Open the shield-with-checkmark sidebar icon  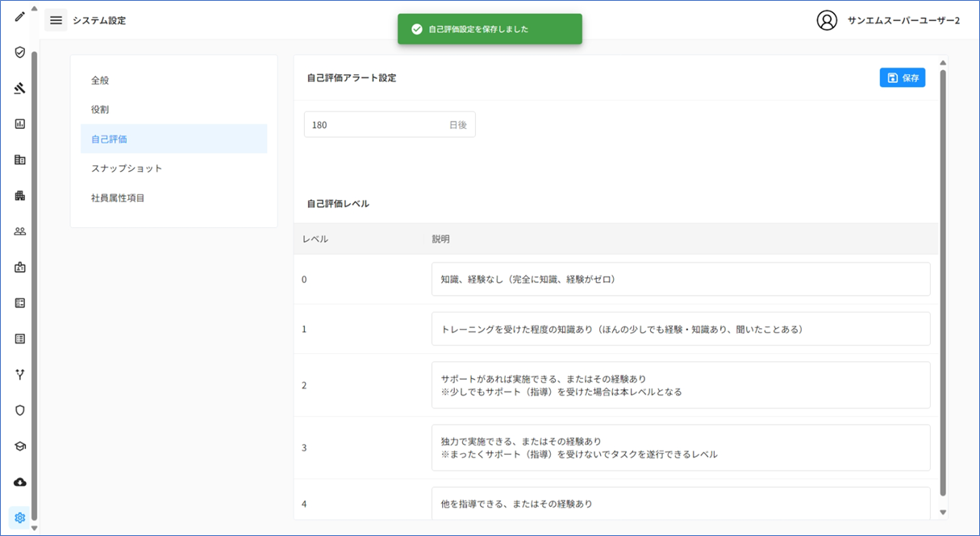point(20,52)
